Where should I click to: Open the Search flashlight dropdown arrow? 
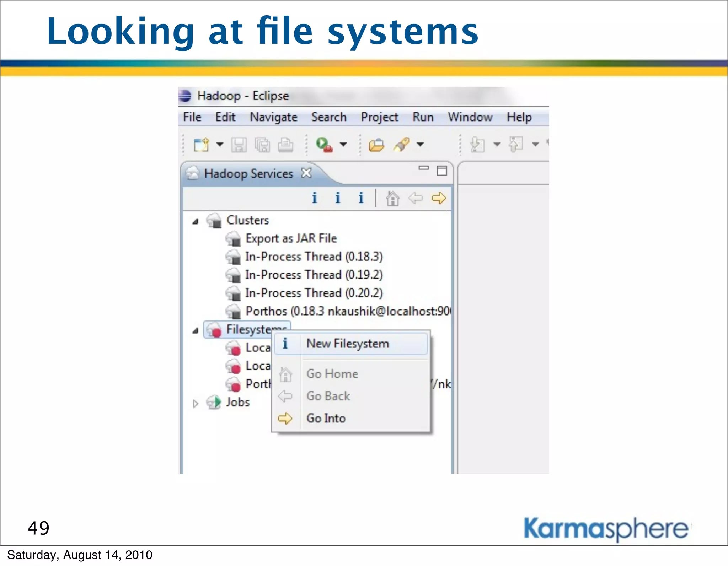coord(420,144)
